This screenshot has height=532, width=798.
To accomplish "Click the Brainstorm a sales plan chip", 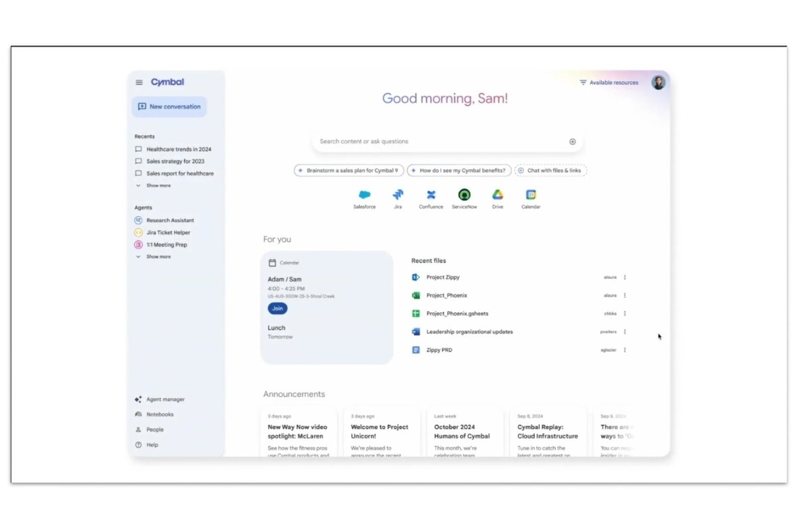I will click(348, 170).
